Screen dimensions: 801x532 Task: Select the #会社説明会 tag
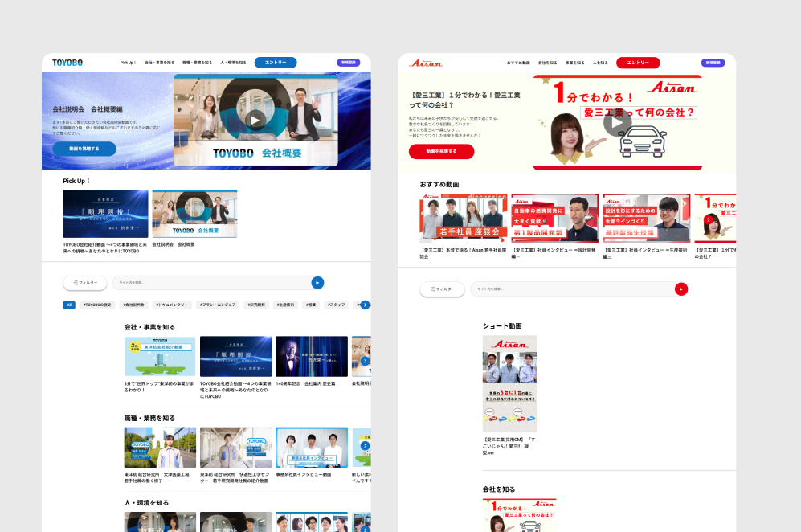click(134, 305)
